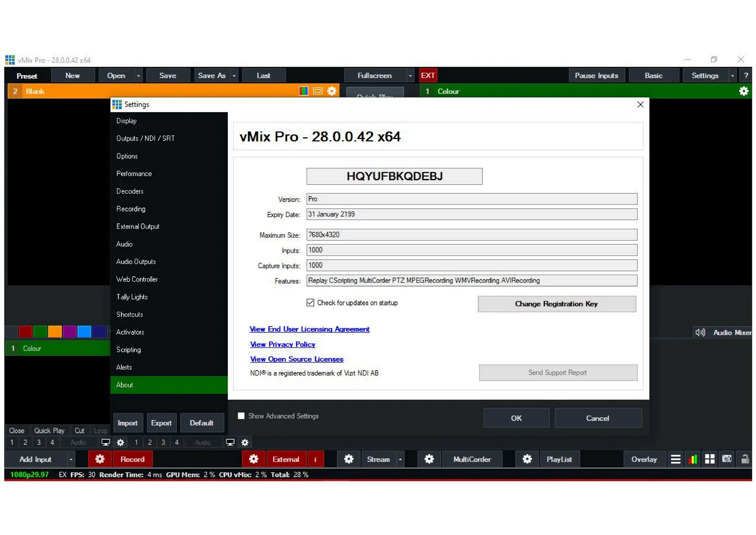Open View Privacy Policy link
The height and width of the screenshot is (535, 756).
click(282, 344)
